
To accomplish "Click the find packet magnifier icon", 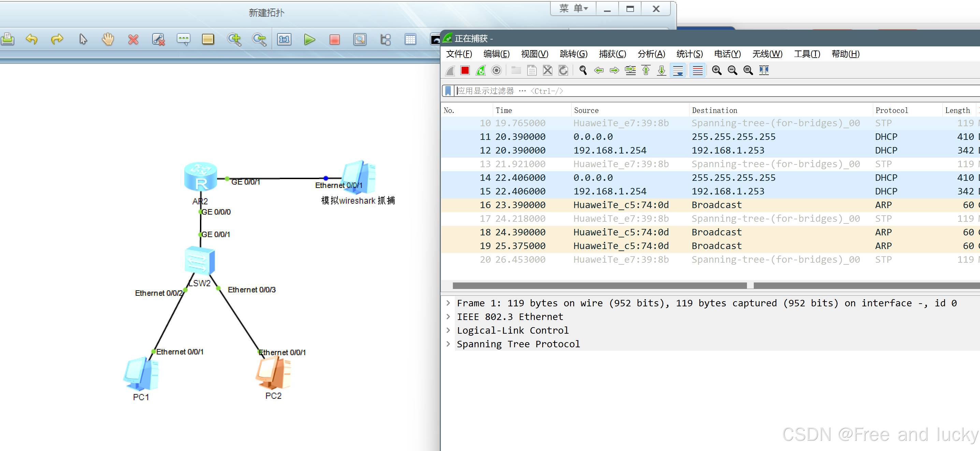I will pos(583,70).
